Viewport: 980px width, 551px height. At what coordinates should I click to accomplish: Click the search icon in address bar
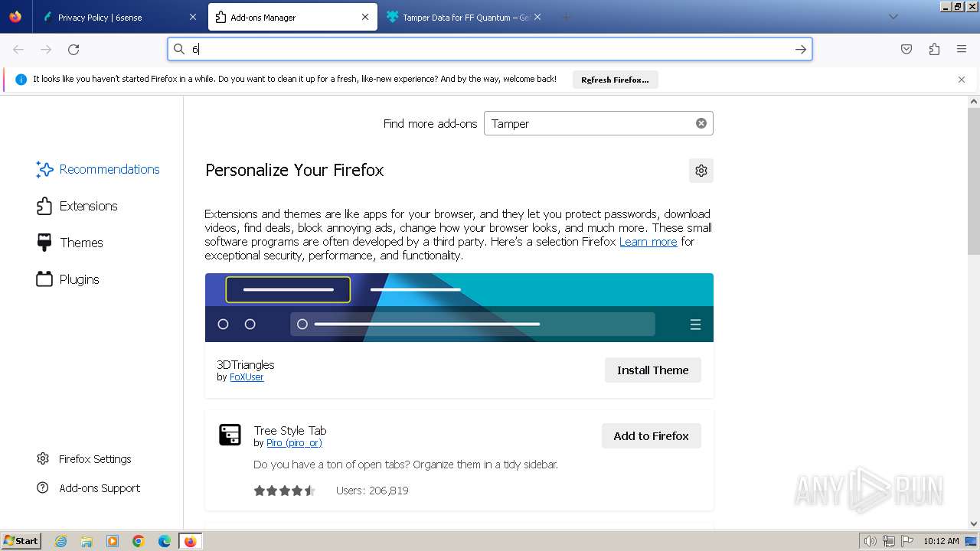click(179, 49)
